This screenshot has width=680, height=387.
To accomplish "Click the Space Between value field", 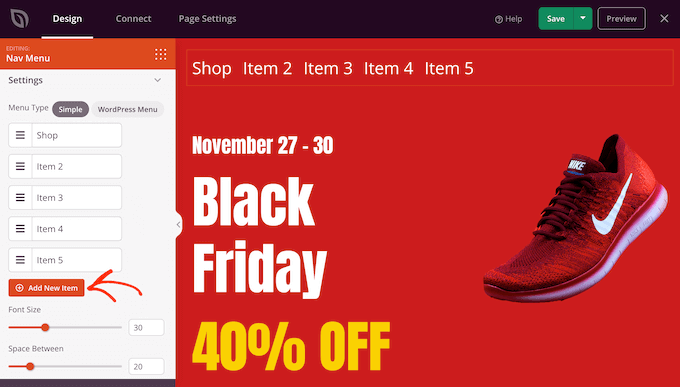I will pyautogui.click(x=146, y=367).
